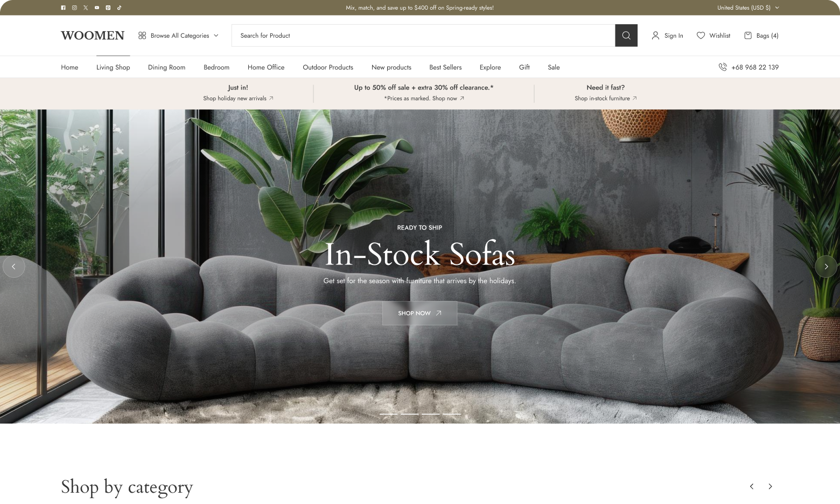Viewport: 840px width, 504px height.
Task: Follow Shop holiday new arrivals link
Action: click(x=238, y=99)
